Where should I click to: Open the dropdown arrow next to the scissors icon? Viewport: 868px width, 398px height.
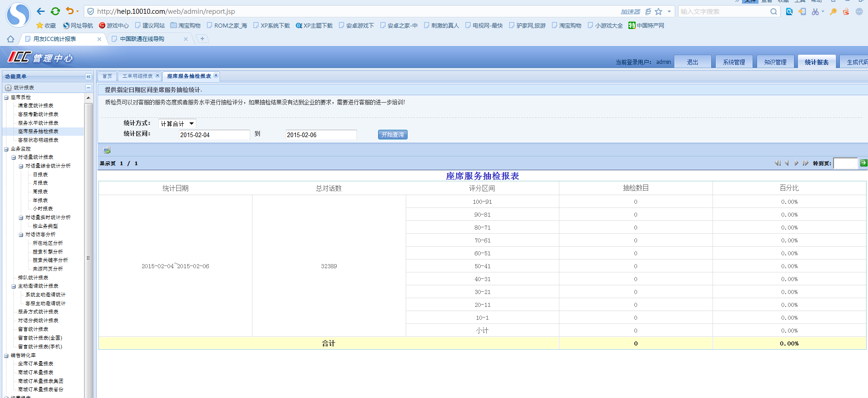(823, 12)
